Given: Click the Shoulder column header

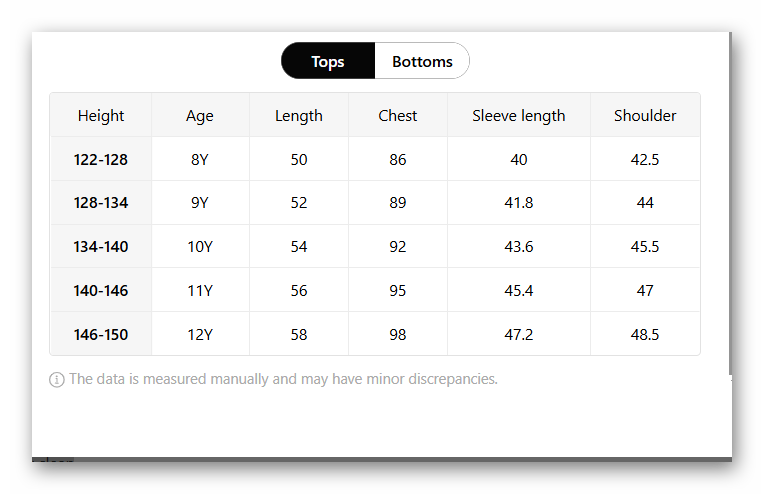Looking at the screenshot, I should click(x=645, y=116).
